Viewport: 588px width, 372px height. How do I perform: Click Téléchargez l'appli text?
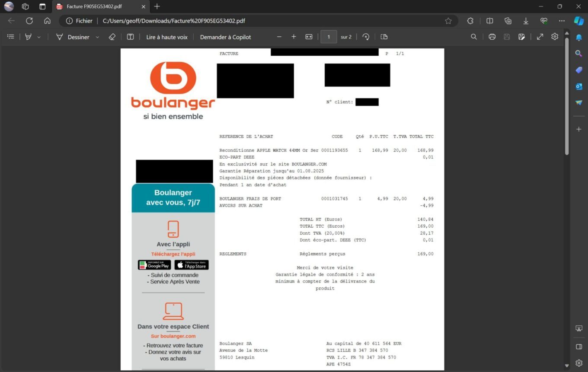coord(173,254)
